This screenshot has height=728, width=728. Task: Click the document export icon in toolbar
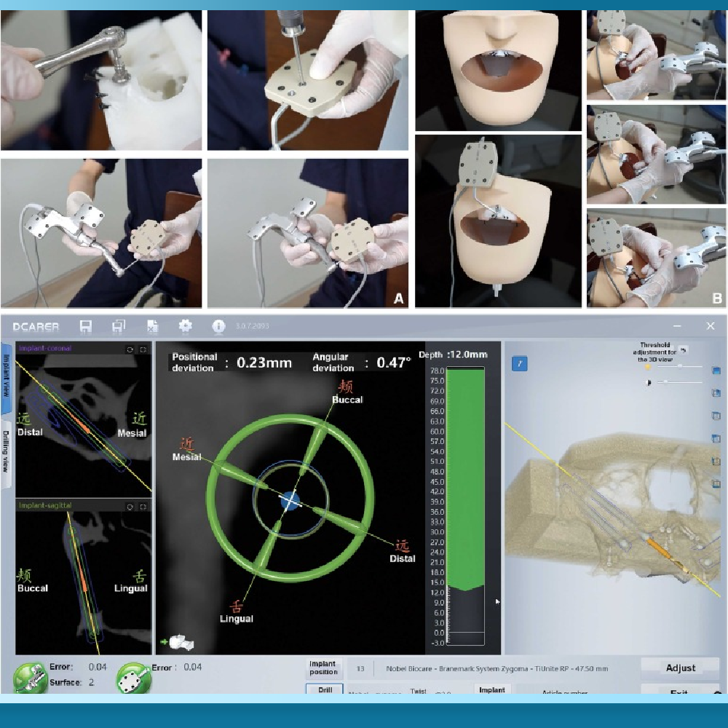pyautogui.click(x=153, y=326)
